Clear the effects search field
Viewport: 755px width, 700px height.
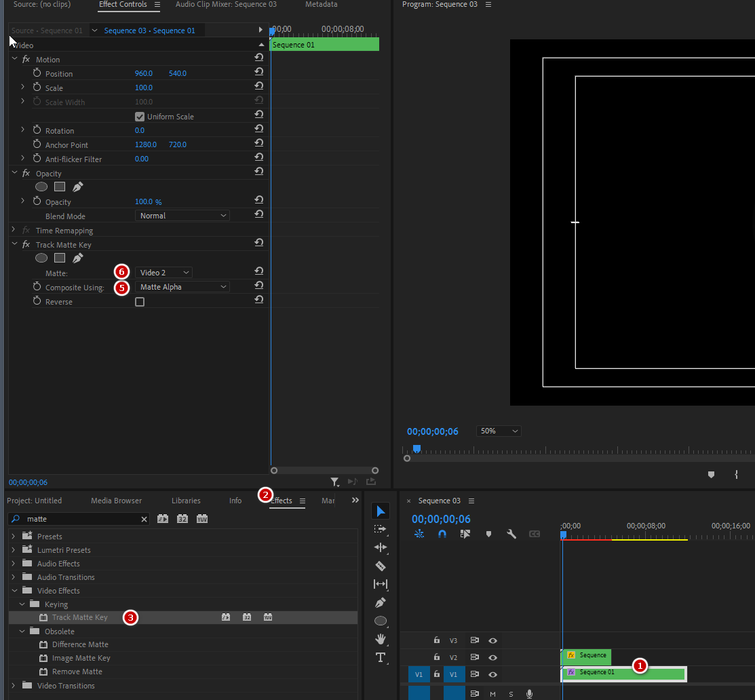[x=144, y=519]
